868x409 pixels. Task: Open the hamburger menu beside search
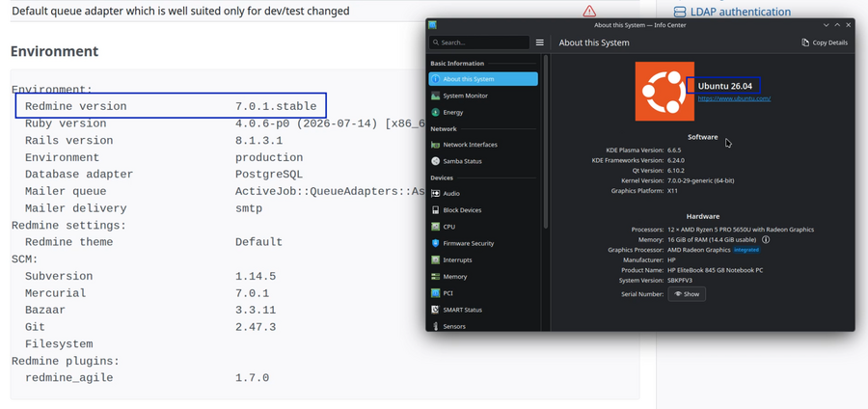click(540, 42)
